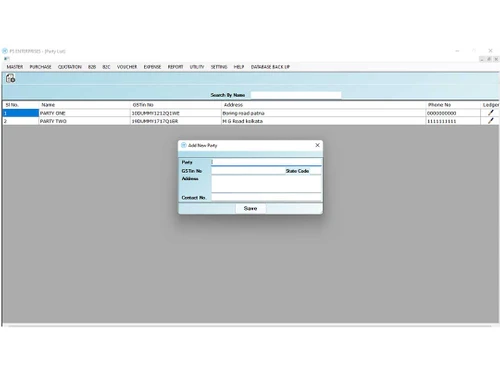The width and height of the screenshot is (500, 375).
Task: Open the UTILITY menu
Action: (x=197, y=67)
